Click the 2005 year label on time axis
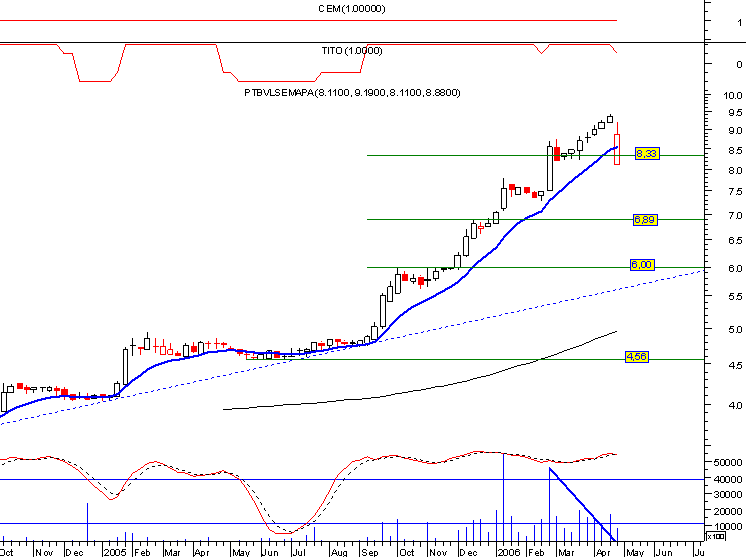This screenshot has width=746, height=557. 115,552
